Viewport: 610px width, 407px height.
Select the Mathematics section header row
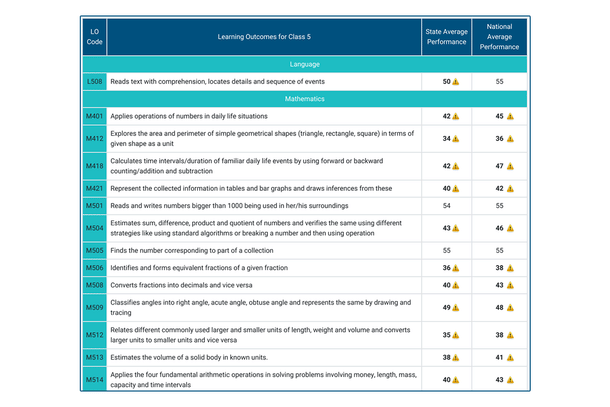click(x=304, y=100)
